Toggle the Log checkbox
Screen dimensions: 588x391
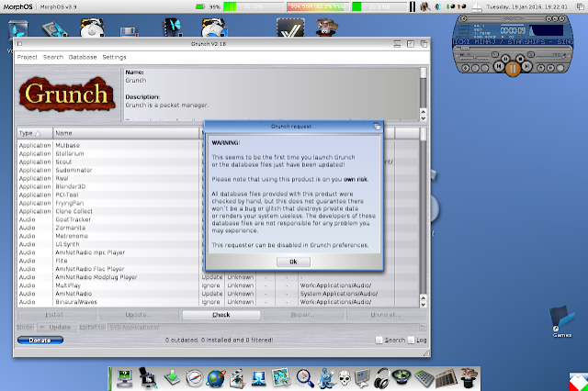click(x=411, y=340)
